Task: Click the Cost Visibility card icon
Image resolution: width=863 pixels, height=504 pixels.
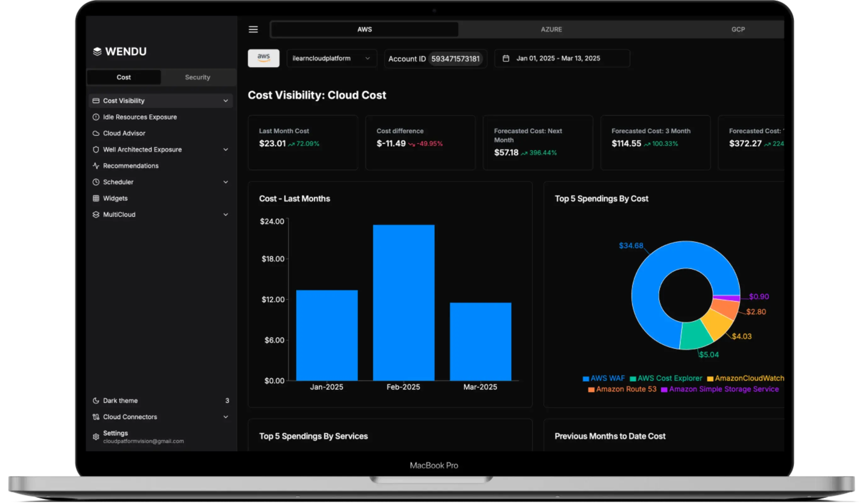Action: (x=96, y=101)
